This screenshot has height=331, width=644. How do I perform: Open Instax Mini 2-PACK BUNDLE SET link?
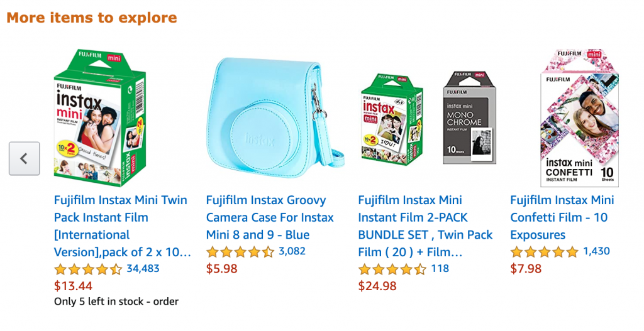click(425, 226)
